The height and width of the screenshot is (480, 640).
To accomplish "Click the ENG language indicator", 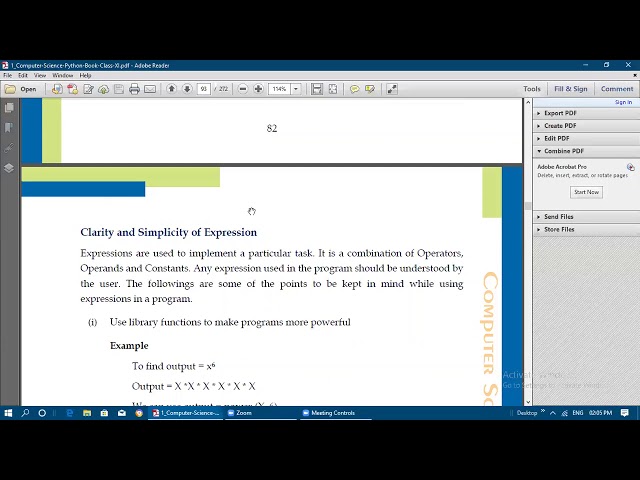I will tap(578, 413).
